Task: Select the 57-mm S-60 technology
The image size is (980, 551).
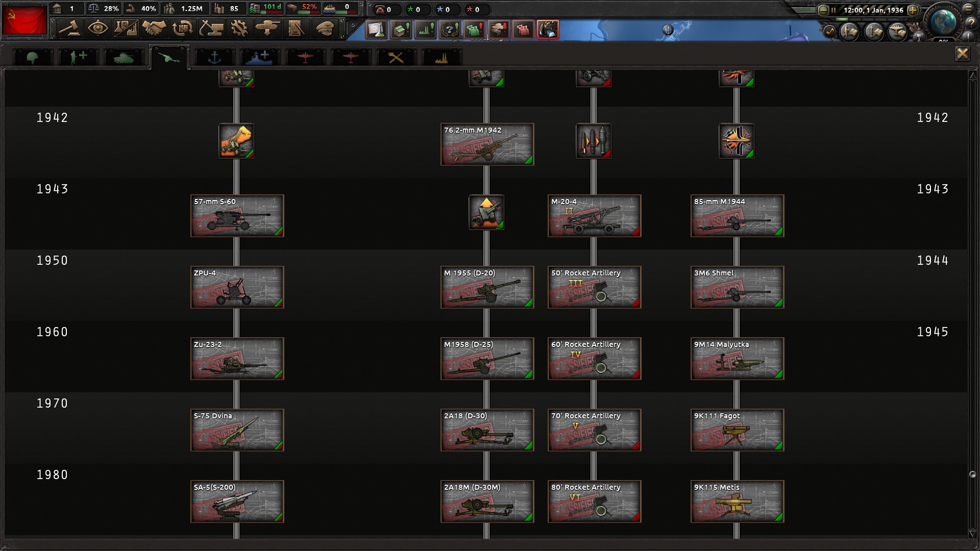Action: click(x=237, y=215)
